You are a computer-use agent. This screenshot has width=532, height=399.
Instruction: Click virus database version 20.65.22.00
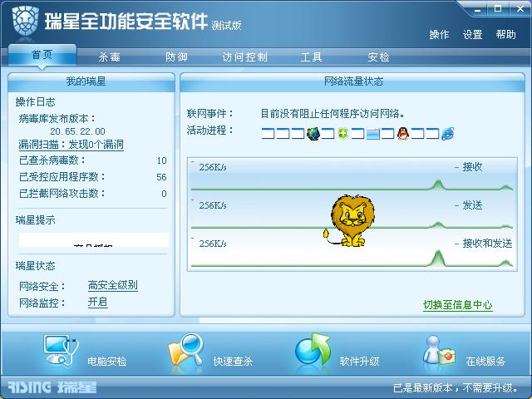(x=77, y=131)
